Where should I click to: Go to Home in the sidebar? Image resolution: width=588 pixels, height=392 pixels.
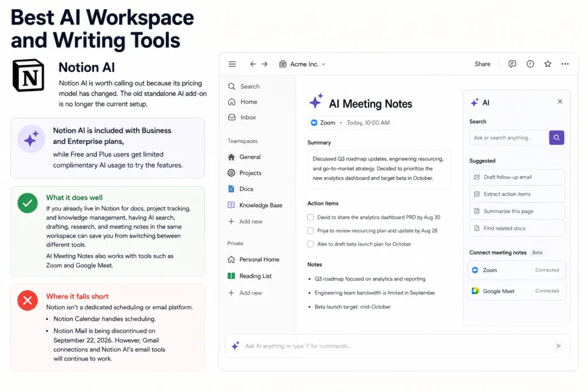click(x=243, y=102)
